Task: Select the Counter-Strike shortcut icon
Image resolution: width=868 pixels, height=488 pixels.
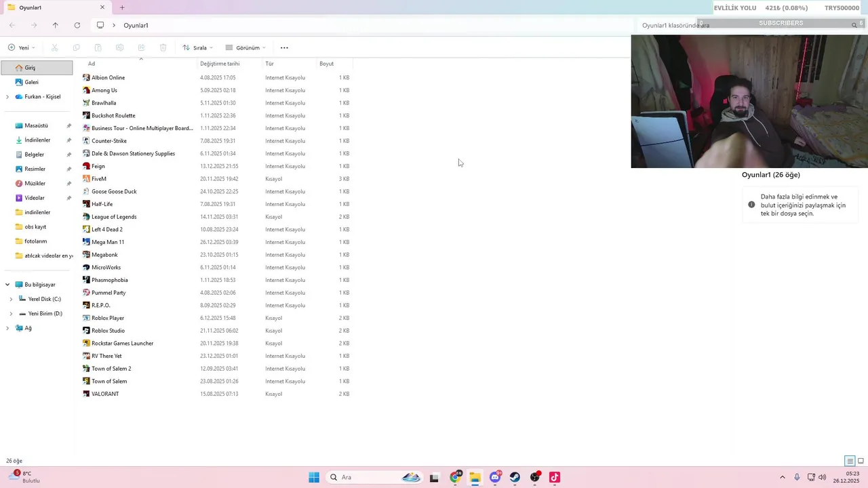Action: pyautogui.click(x=86, y=141)
